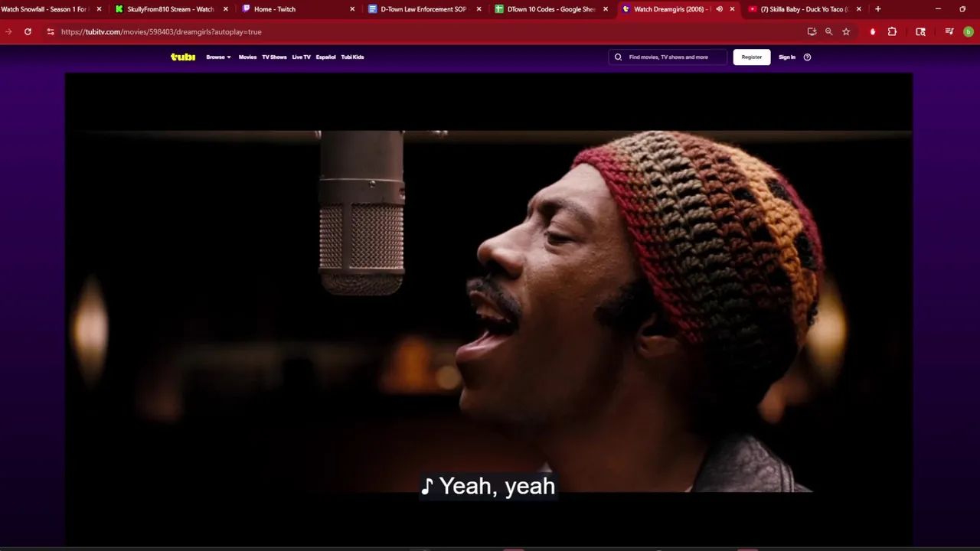The image size is (980, 551).
Task: Switch to SkullyFrom810 Stream tab
Action: click(170, 9)
